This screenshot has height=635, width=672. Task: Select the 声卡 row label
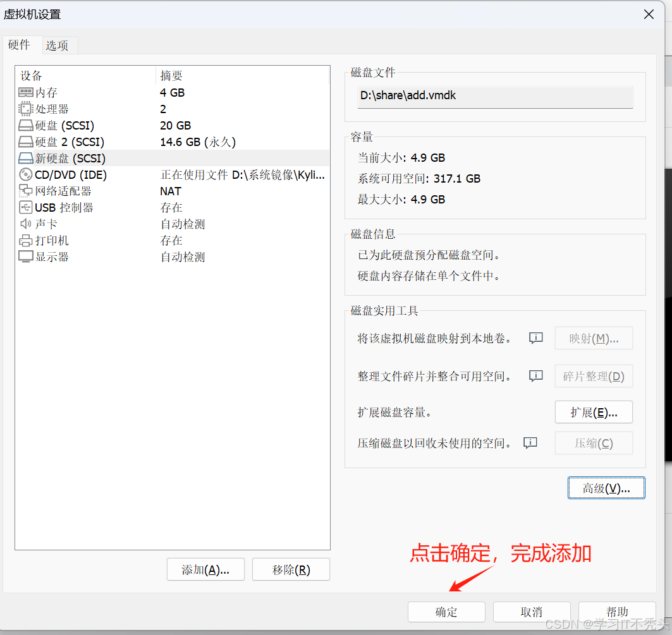46,224
